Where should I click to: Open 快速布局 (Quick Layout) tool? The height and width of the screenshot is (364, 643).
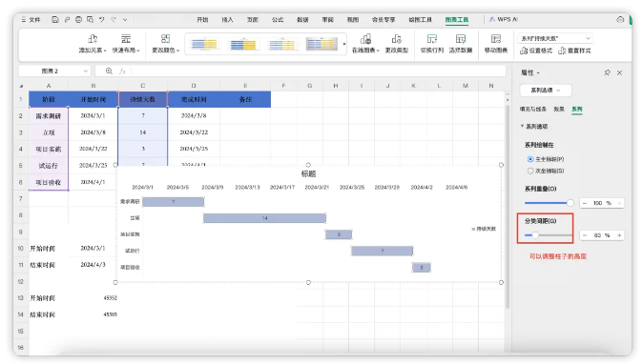[126, 44]
